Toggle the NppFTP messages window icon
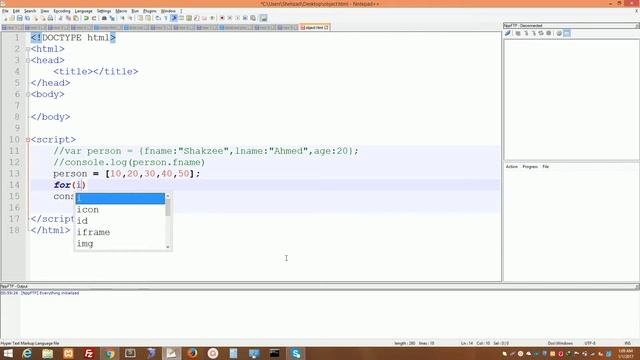This screenshot has height=360, width=640. (567, 33)
